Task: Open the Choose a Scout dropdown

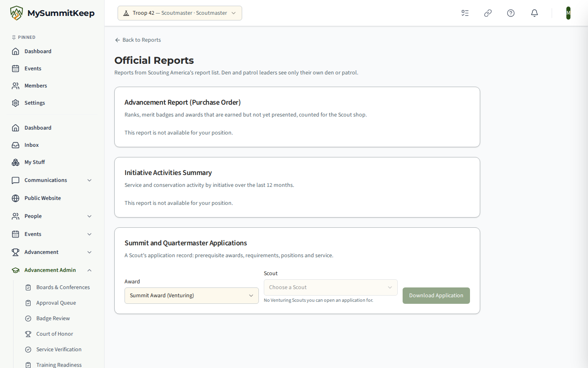Action: (x=331, y=287)
